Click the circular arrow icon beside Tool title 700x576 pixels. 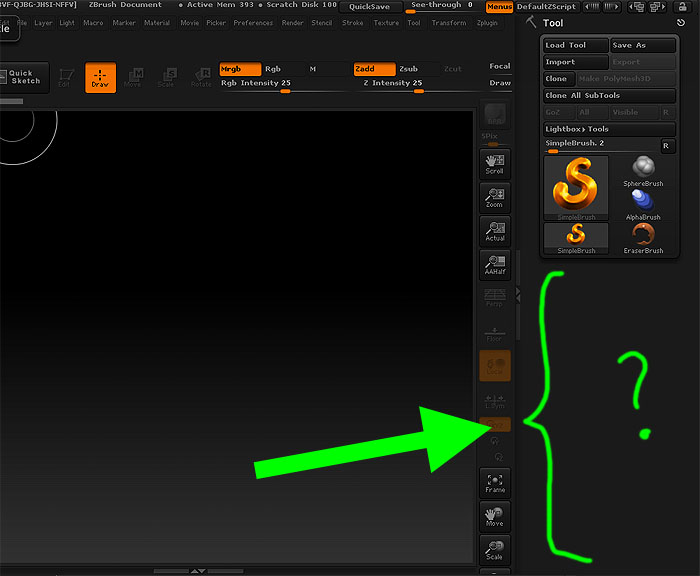click(x=680, y=22)
